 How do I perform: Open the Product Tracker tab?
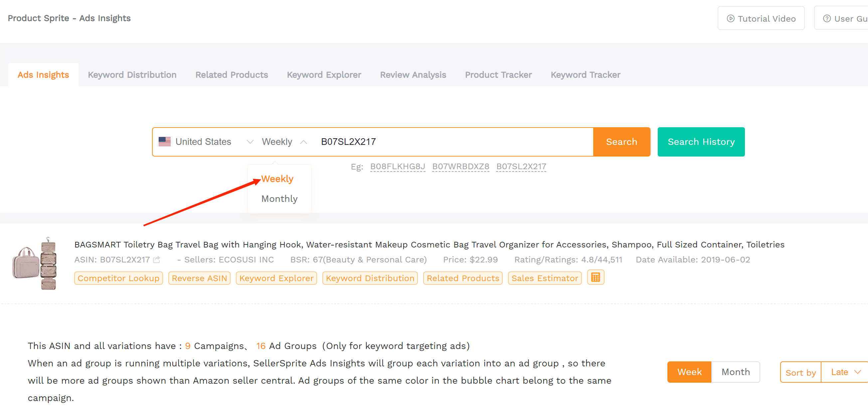tap(498, 75)
